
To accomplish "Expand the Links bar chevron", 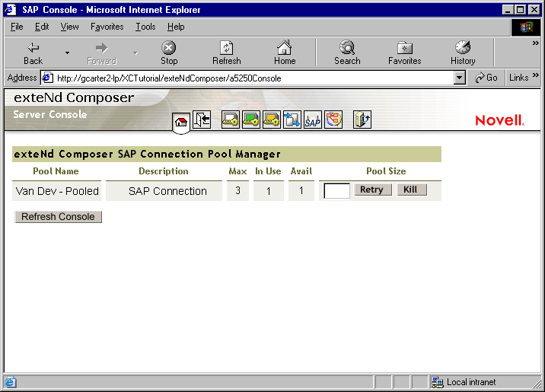I will [535, 75].
